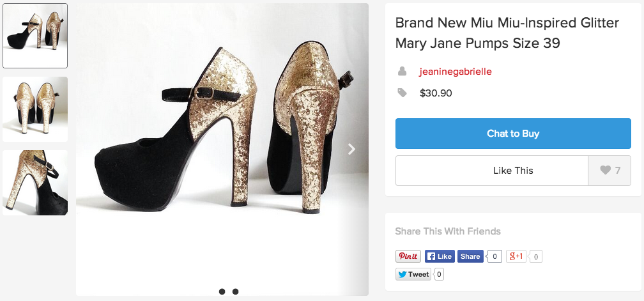Select the second carousel dot indicator
Screen dimensions: 644x301
pos(236,291)
